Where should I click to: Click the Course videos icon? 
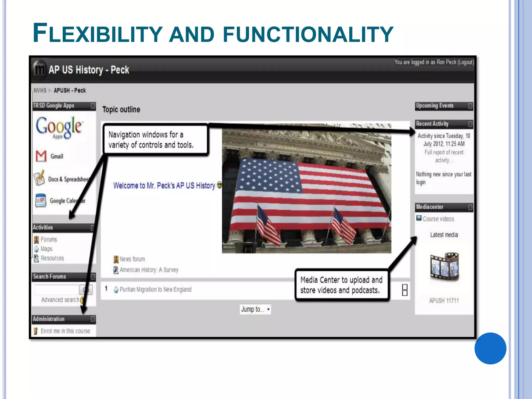click(x=419, y=218)
